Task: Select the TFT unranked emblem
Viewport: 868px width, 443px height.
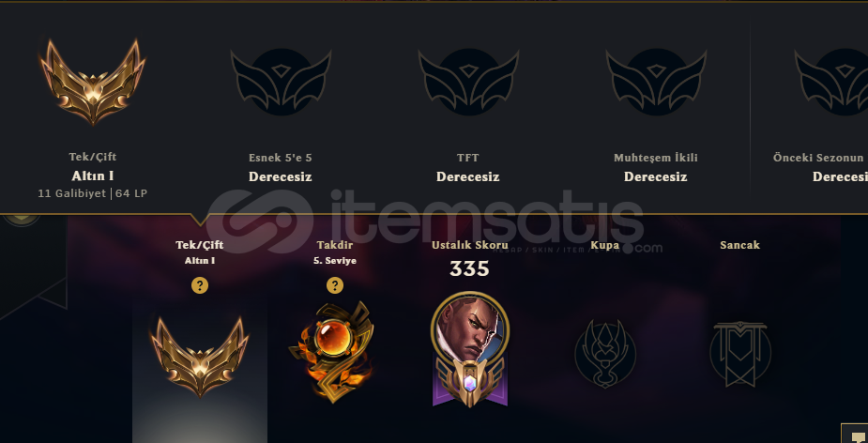Action: coord(468,82)
